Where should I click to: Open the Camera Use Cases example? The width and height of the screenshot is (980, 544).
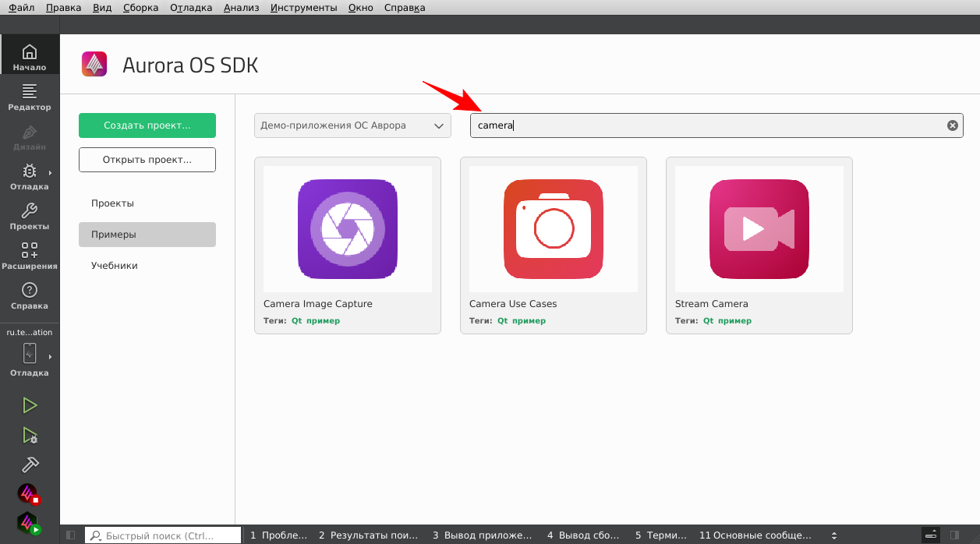(x=554, y=245)
